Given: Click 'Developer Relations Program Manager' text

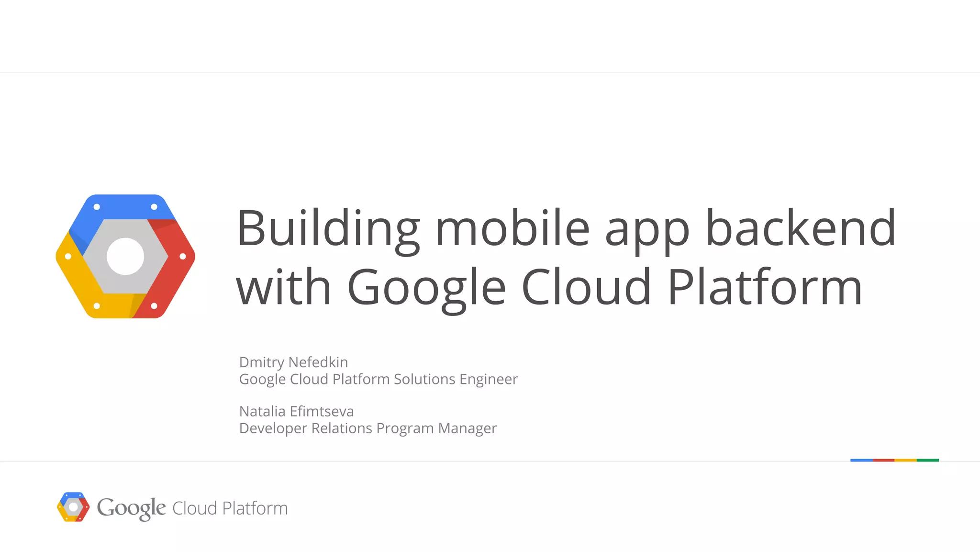Looking at the screenshot, I should 367,428.
